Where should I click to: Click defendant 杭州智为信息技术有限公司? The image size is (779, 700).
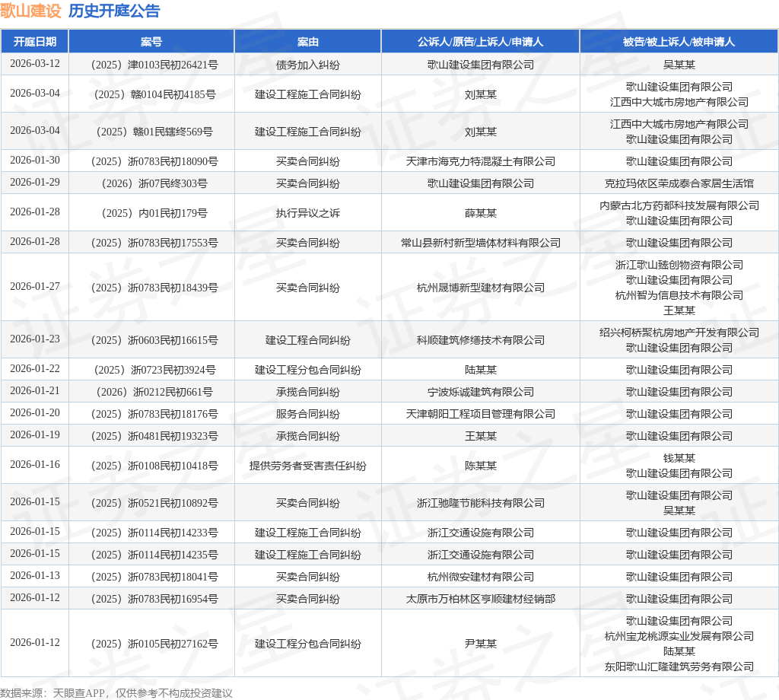point(679,296)
